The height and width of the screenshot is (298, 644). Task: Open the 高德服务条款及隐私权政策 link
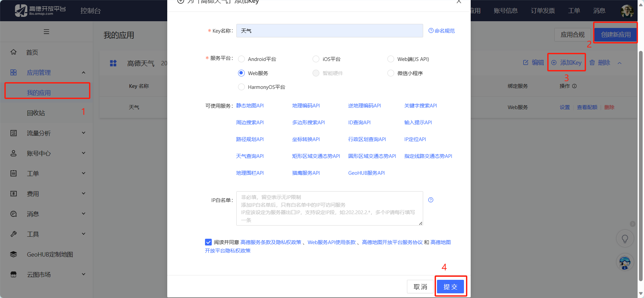(271, 242)
